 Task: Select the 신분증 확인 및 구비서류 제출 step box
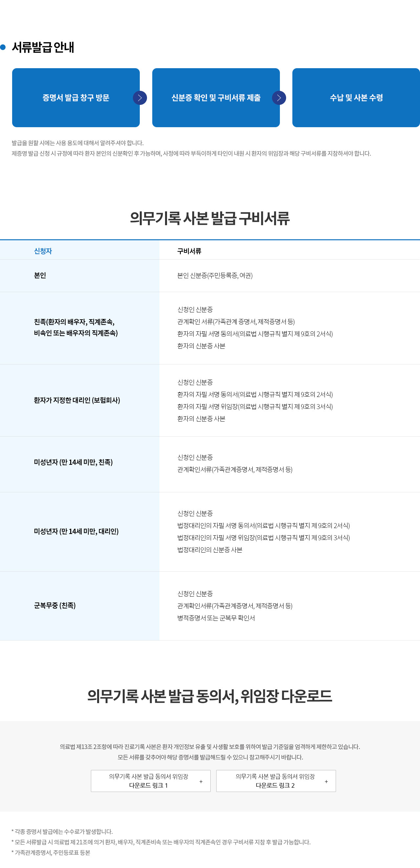[216, 98]
